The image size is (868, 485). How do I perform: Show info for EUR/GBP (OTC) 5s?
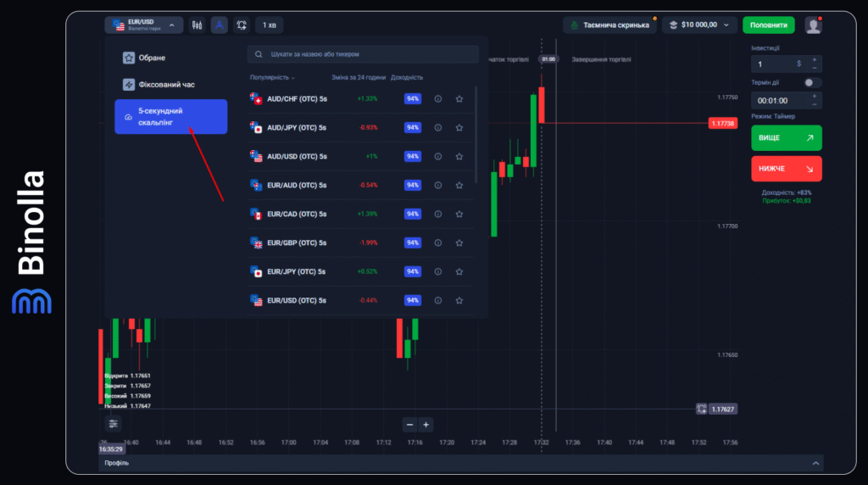(x=438, y=243)
